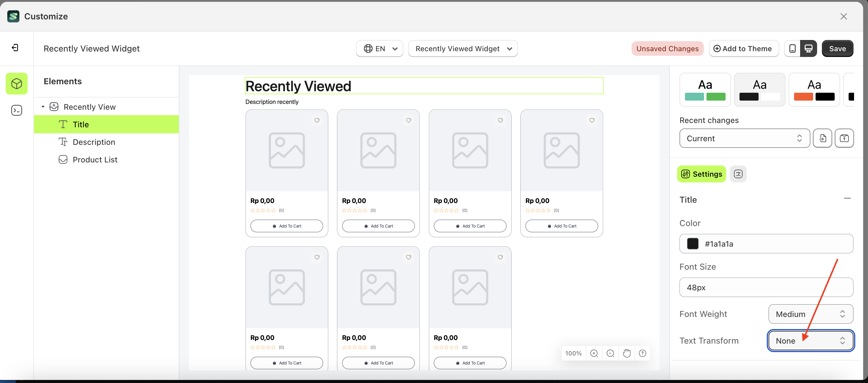Activate the hand pan tool
Viewport: 868px width, 383px height.
[626, 353]
